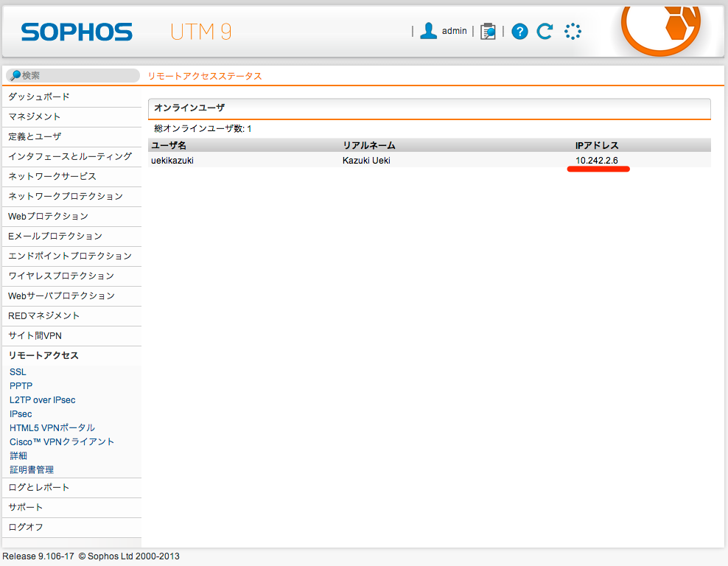Screen dimensions: 728x566
Task: Select ログオフ to sign out
Action: pos(72,528)
